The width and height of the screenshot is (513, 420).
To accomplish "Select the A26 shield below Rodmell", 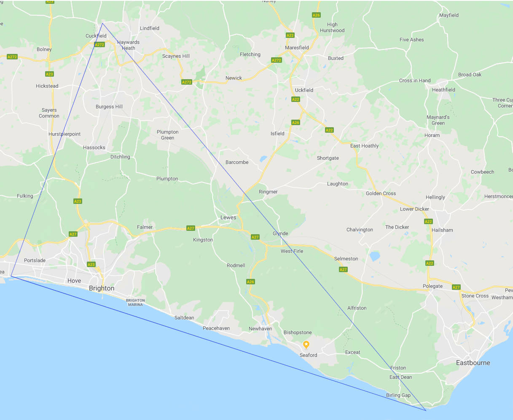I will pyautogui.click(x=250, y=282).
